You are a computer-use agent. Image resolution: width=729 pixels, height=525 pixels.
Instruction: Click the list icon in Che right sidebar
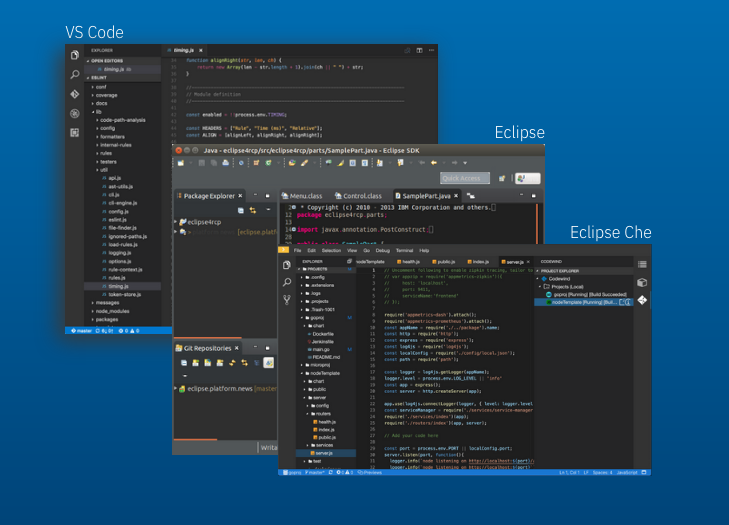tap(642, 264)
